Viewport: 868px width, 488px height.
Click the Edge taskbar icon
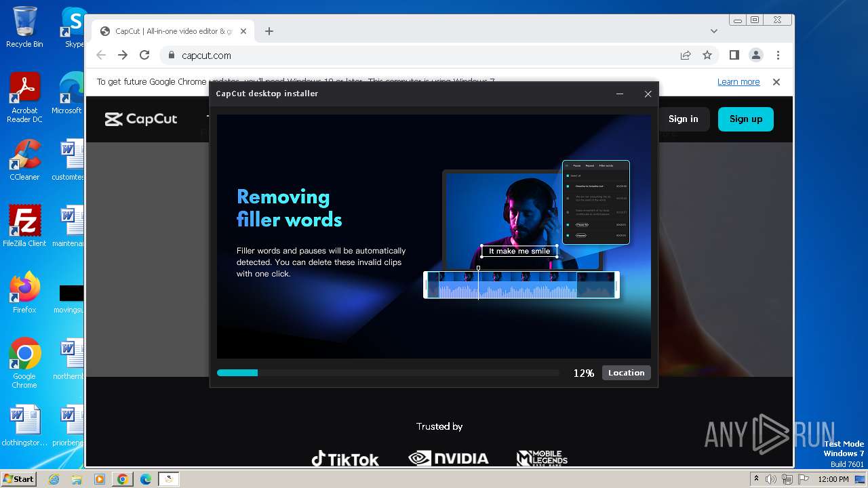tap(146, 479)
